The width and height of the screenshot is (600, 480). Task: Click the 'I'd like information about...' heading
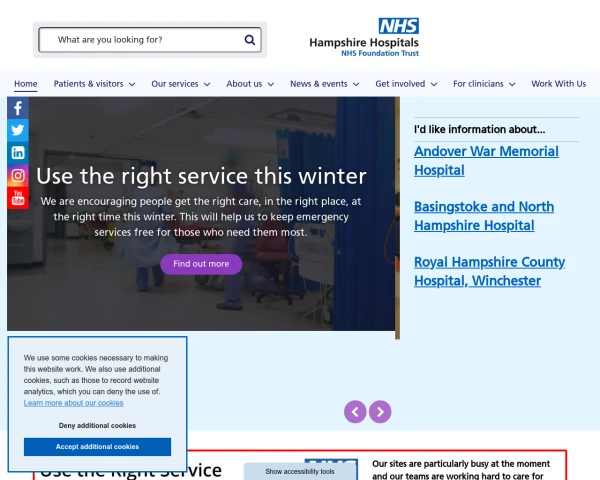tap(479, 129)
